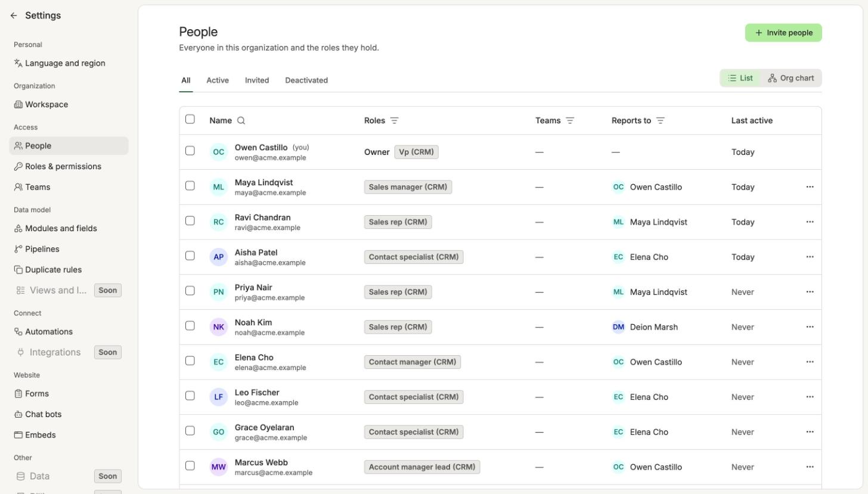This screenshot has height=494, width=868.
Task: Open more options for Elena Cho row
Action: [810, 362]
